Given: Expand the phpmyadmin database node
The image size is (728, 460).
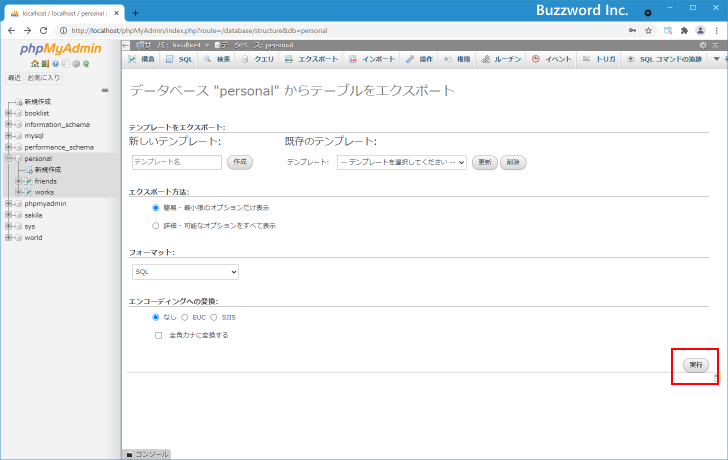Looking at the screenshot, I should pyautogui.click(x=8, y=204).
